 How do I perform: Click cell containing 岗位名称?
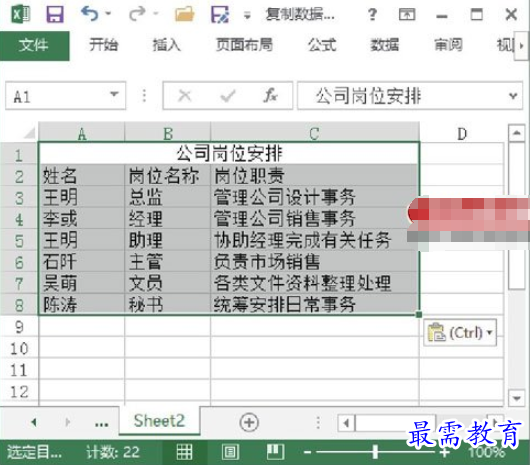coord(168,175)
